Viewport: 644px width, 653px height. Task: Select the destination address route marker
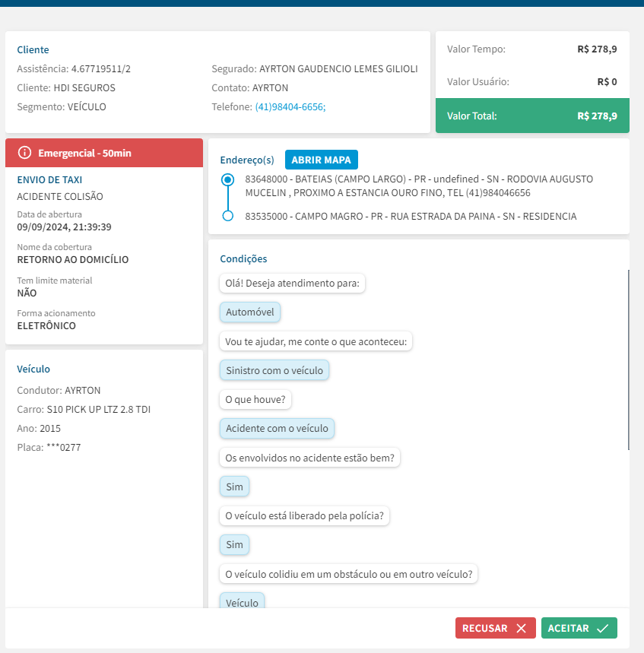coord(227,217)
